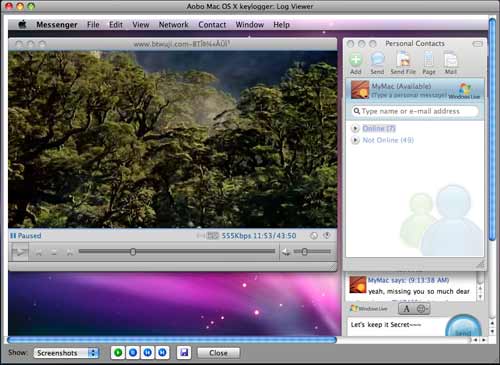
Task: Click the MyMac avatar in the chat conversation
Action: coord(358,284)
